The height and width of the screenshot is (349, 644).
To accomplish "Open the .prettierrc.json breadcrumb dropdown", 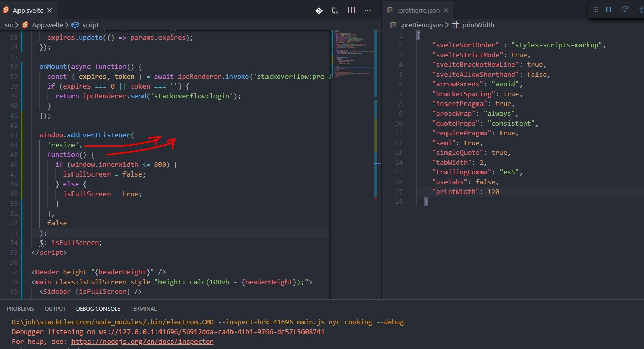I will tap(421, 24).
